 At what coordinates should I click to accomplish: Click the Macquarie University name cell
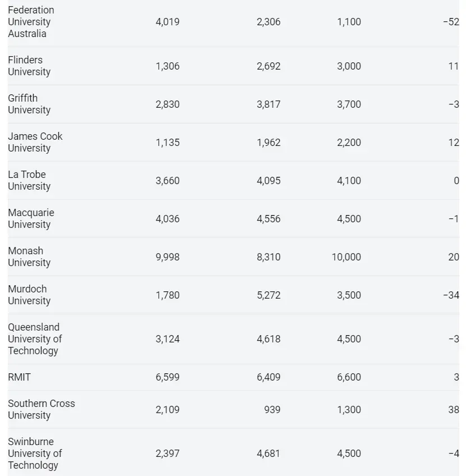click(31, 218)
